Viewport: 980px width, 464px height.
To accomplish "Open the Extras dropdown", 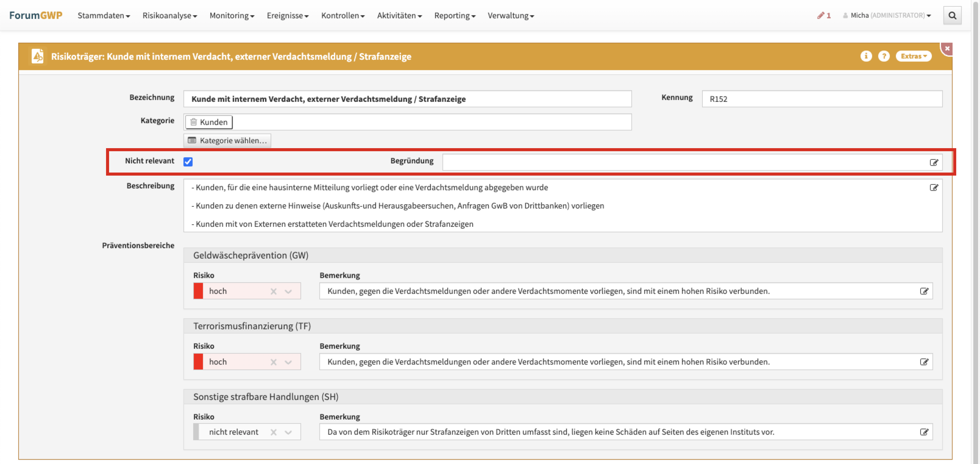I will coord(914,56).
